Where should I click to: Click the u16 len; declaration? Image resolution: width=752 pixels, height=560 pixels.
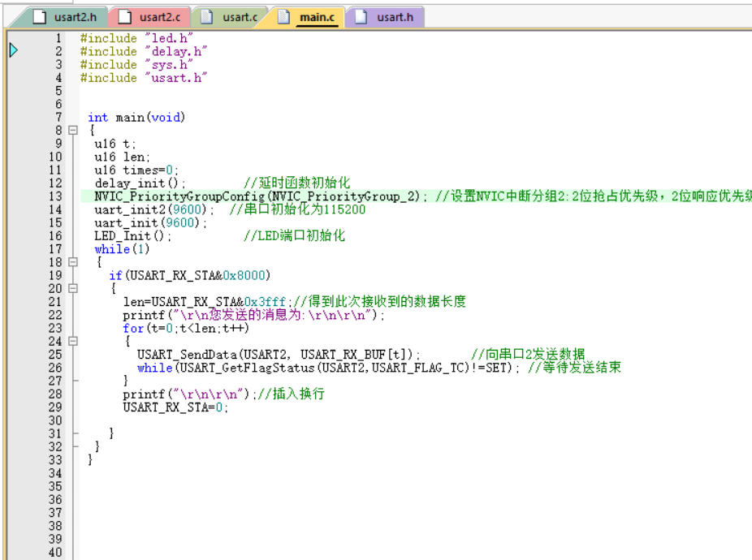pyautogui.click(x=123, y=157)
